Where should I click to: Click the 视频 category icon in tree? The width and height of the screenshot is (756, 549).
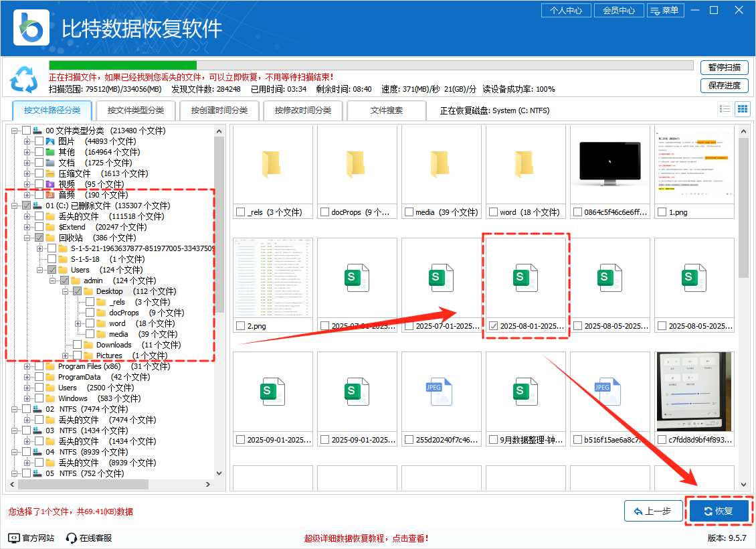50,184
